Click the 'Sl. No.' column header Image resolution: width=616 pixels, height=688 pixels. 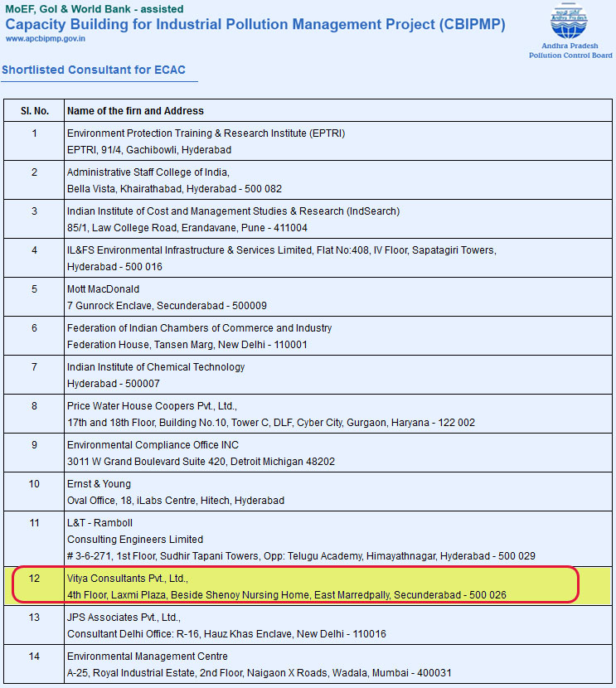[34, 111]
